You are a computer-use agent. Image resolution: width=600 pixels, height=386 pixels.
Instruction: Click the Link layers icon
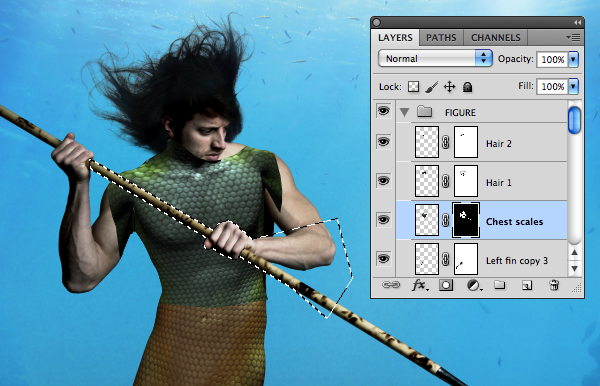[391, 285]
